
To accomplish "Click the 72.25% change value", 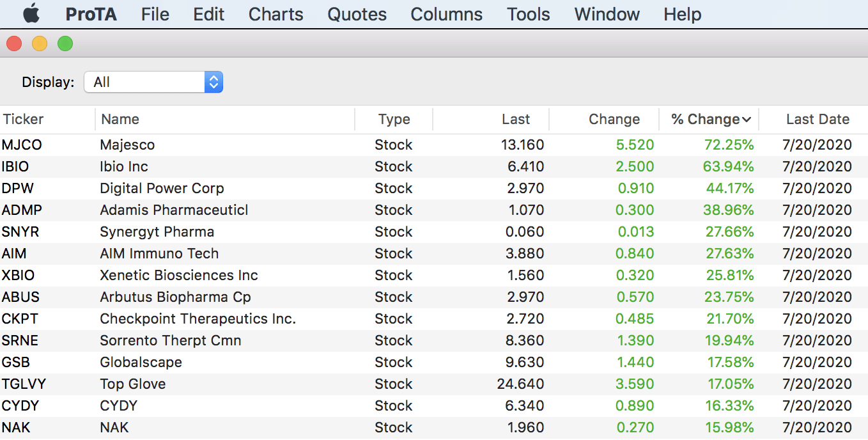I will 729,145.
